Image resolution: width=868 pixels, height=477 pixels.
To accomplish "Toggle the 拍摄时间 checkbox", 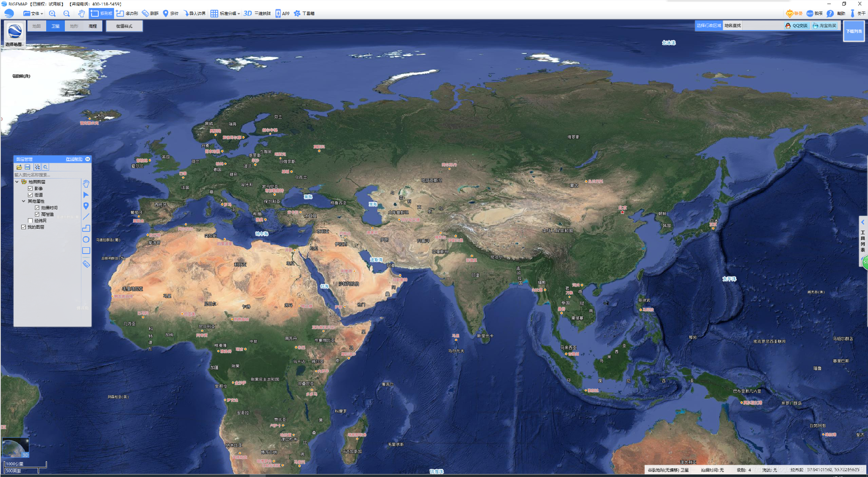I will click(x=37, y=208).
